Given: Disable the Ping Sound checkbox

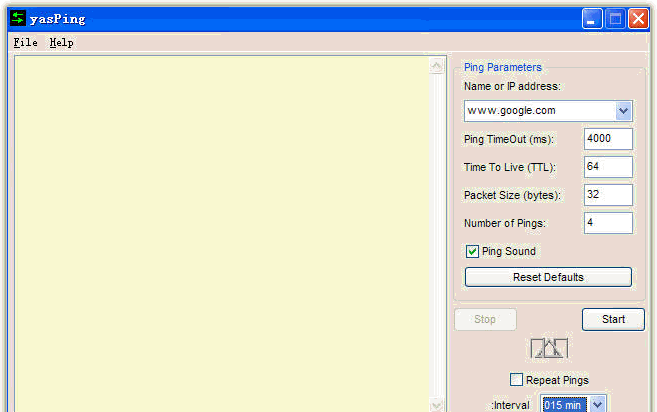Looking at the screenshot, I should [x=473, y=251].
